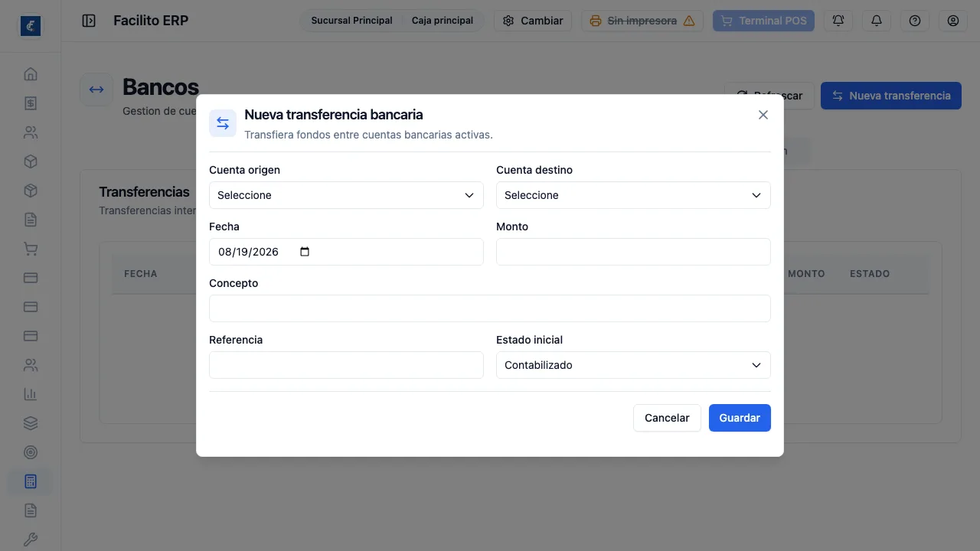Click the Bancos page heading
This screenshot has height=551, width=980.
[161, 87]
